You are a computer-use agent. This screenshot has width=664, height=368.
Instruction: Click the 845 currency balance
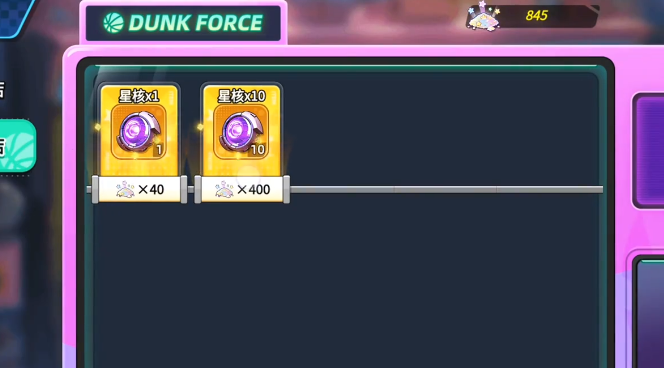pyautogui.click(x=537, y=16)
